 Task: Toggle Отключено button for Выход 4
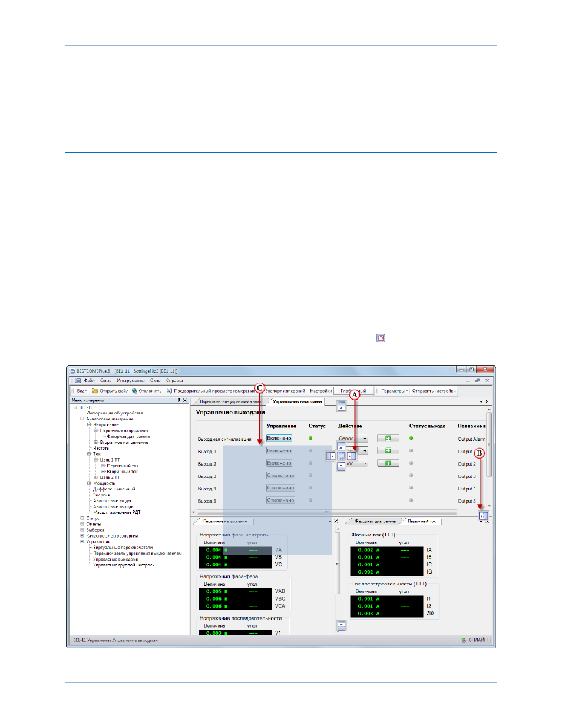(x=280, y=488)
